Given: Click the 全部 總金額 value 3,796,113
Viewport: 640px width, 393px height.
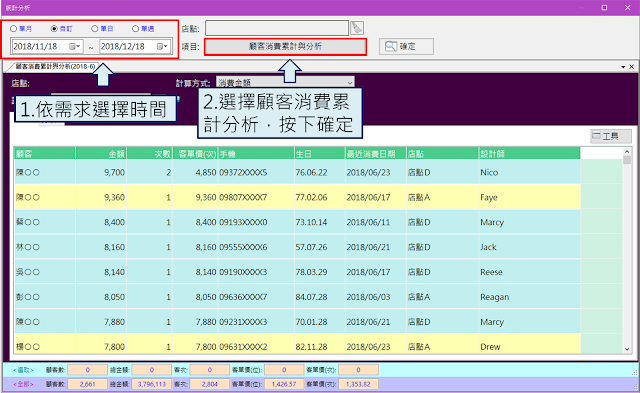Looking at the screenshot, I should tap(151, 384).
